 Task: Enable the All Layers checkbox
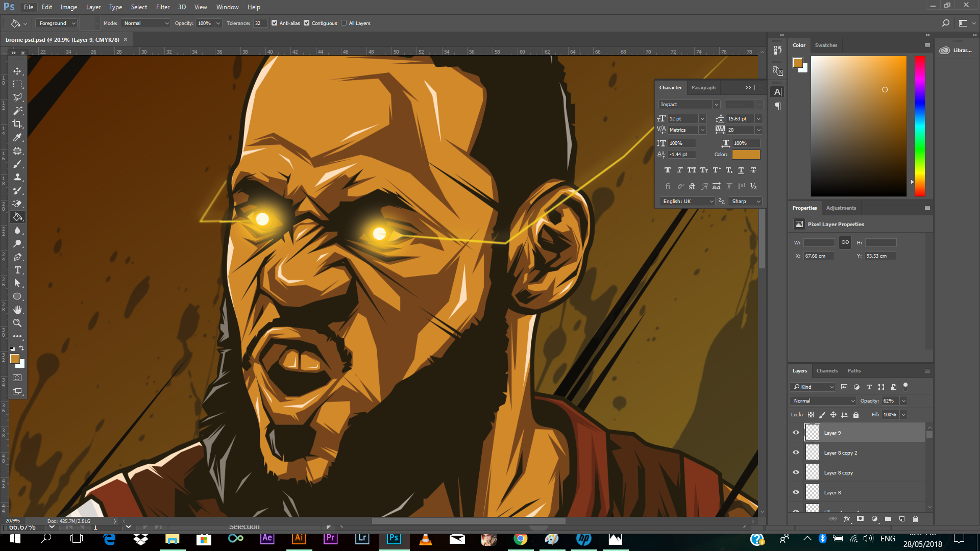pos(344,23)
